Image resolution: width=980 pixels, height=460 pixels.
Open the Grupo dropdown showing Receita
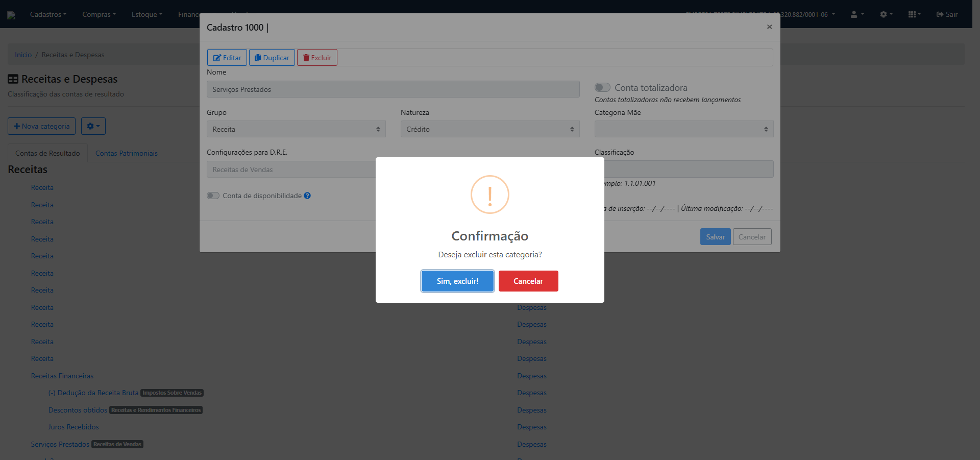(x=296, y=129)
